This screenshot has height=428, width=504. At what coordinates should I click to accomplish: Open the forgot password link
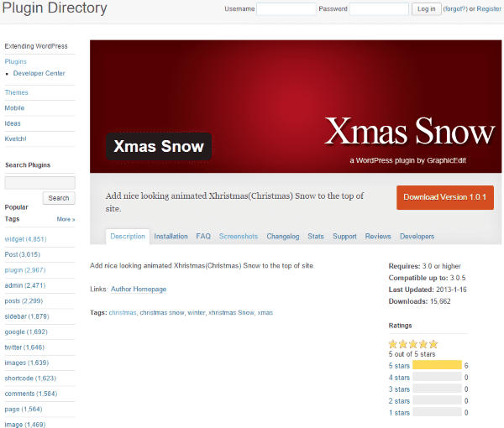pyautogui.click(x=455, y=9)
